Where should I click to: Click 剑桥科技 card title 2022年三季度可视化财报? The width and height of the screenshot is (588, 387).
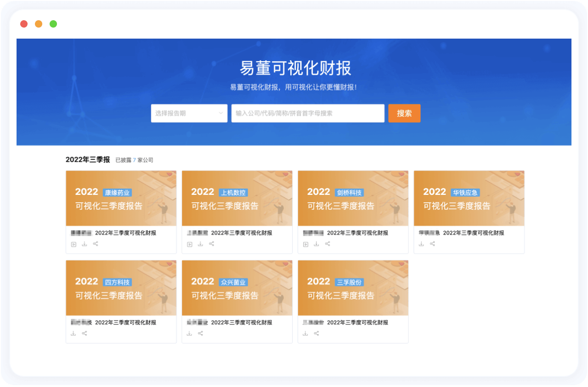pyautogui.click(x=357, y=233)
